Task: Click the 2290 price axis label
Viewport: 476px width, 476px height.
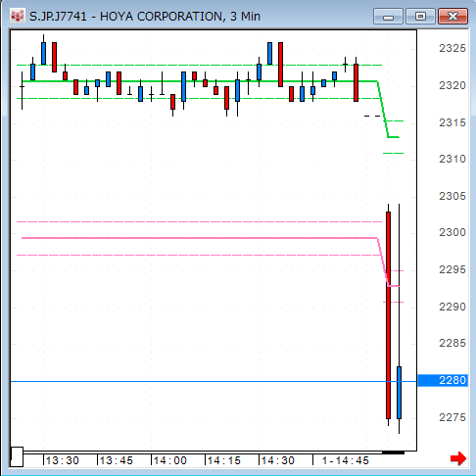Action: coord(452,307)
